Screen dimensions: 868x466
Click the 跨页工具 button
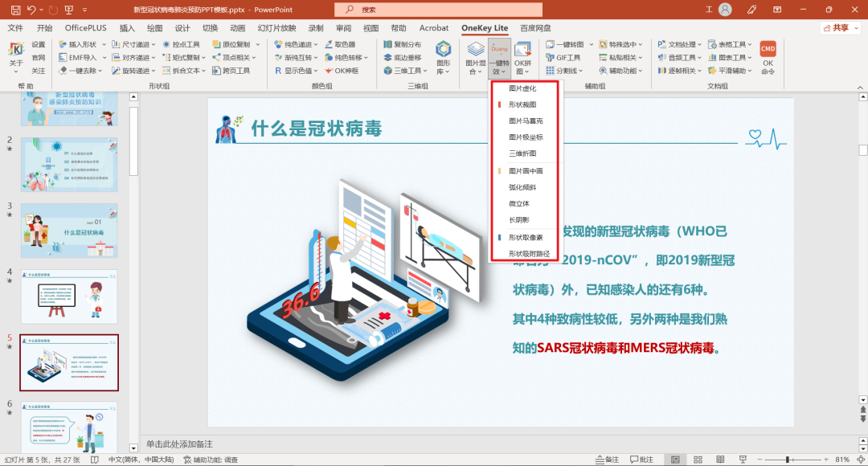[x=231, y=71]
